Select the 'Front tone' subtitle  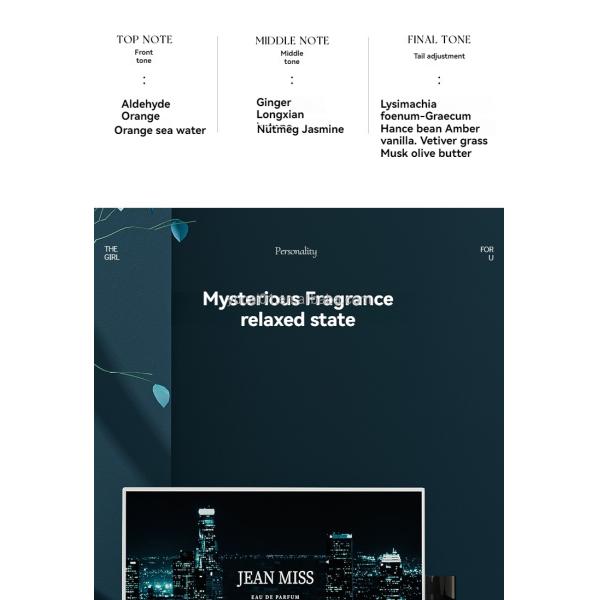point(143,56)
